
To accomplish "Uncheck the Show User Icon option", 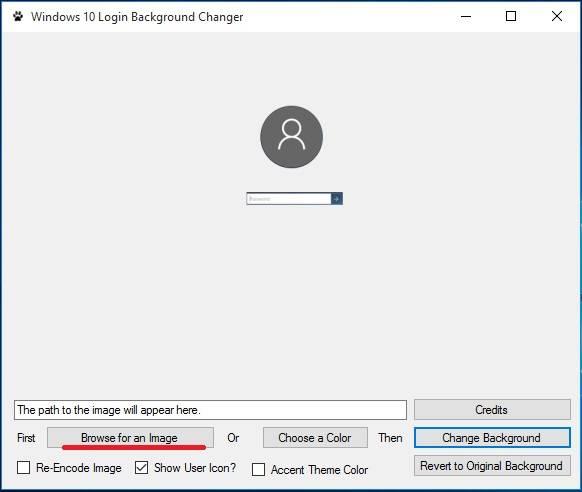I will coord(141,468).
